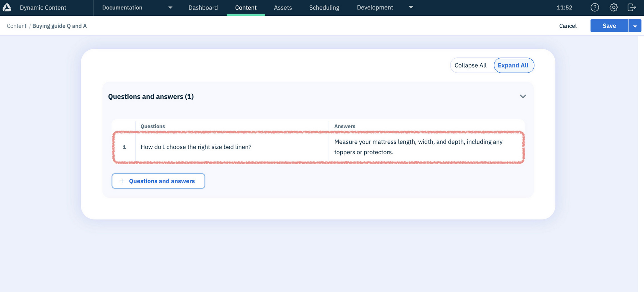
Task: Select the Content tab
Action: coord(246,8)
